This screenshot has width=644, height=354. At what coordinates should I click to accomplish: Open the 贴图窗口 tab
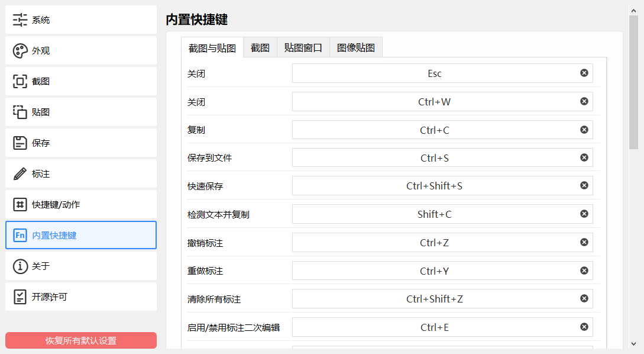(x=303, y=47)
